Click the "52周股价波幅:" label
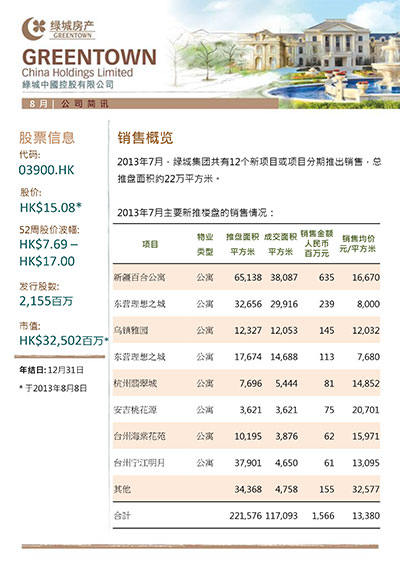Image resolution: width=400 pixels, height=566 pixels. pos(49,230)
